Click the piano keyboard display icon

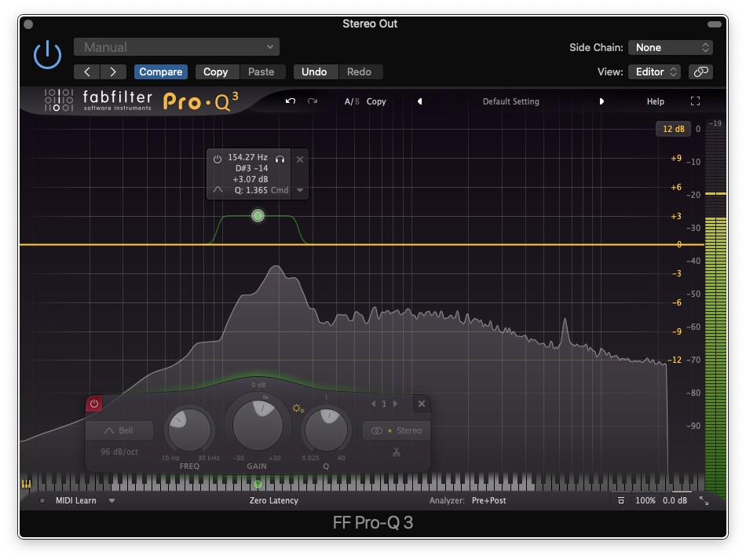tap(26, 484)
